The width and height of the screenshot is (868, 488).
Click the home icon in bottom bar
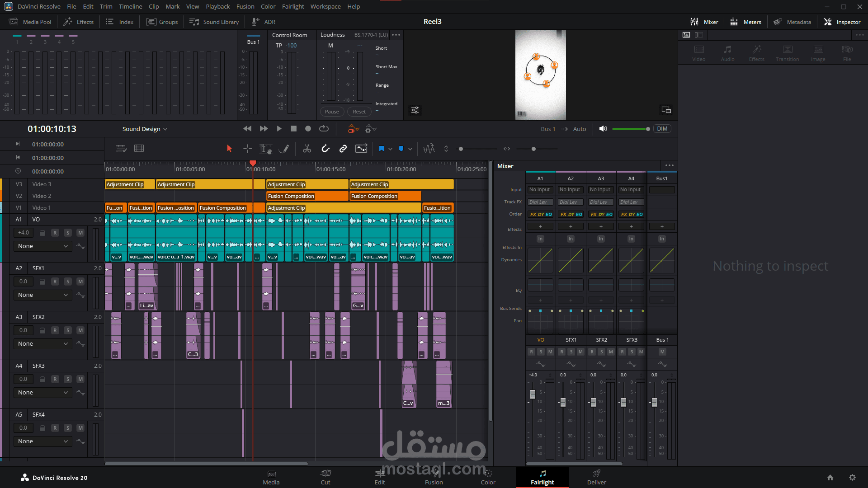pos(830,478)
